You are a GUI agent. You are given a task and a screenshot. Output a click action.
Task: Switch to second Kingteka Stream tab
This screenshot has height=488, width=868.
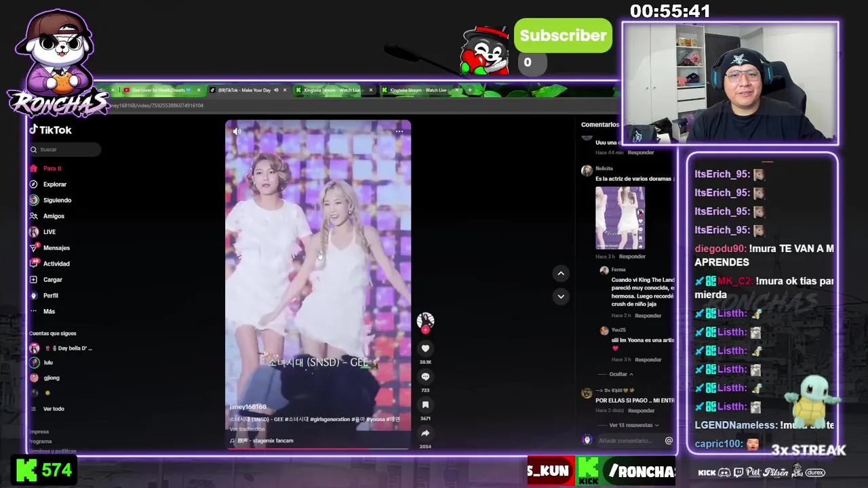click(418, 90)
